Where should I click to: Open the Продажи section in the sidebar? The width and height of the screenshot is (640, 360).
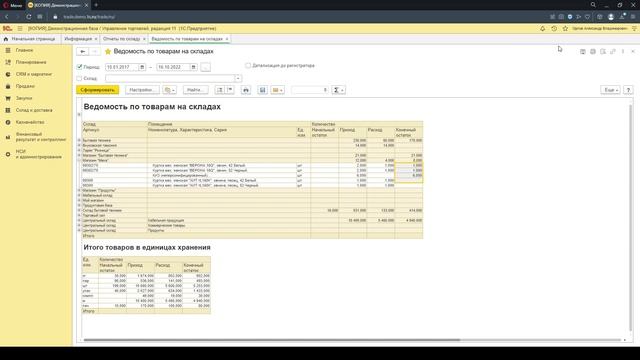point(25,86)
